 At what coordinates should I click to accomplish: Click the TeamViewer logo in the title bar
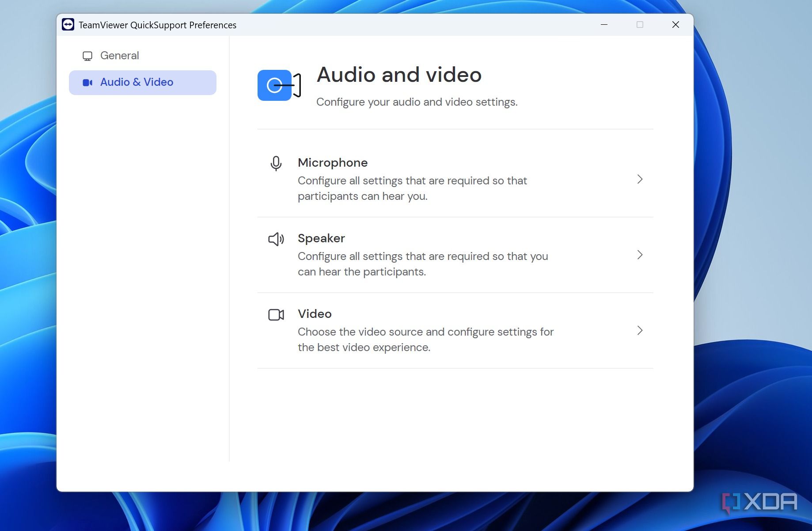[68, 25]
